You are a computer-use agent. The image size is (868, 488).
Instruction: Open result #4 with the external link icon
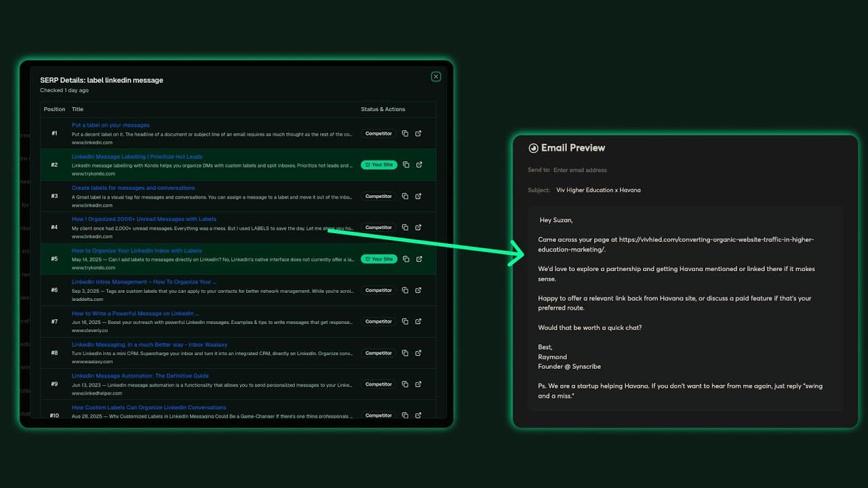(x=418, y=228)
